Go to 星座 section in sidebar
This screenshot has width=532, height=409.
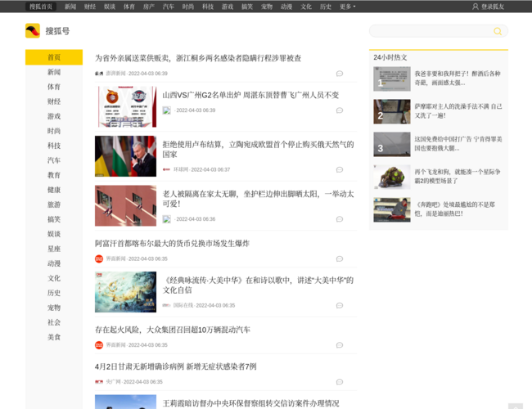tap(53, 249)
